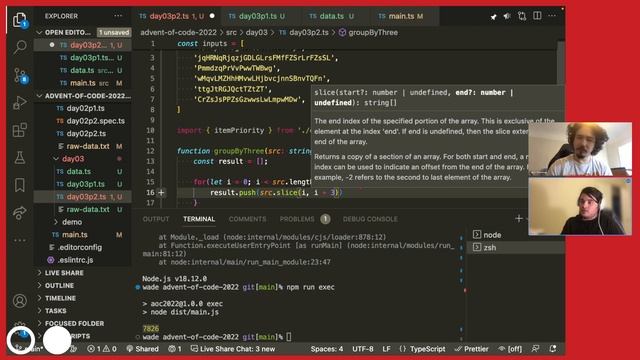Click the bottom webcam video thumbnail
This screenshot has width=640, height=360.
(x=580, y=206)
